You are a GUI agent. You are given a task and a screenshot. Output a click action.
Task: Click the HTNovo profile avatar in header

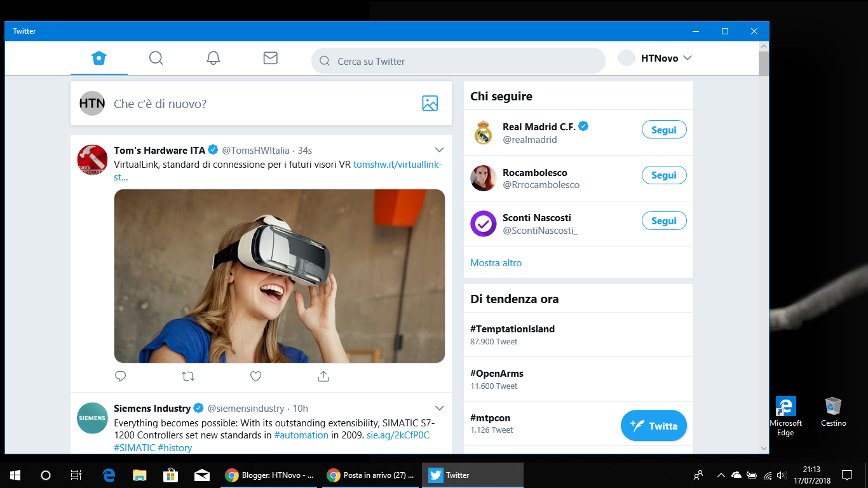627,58
